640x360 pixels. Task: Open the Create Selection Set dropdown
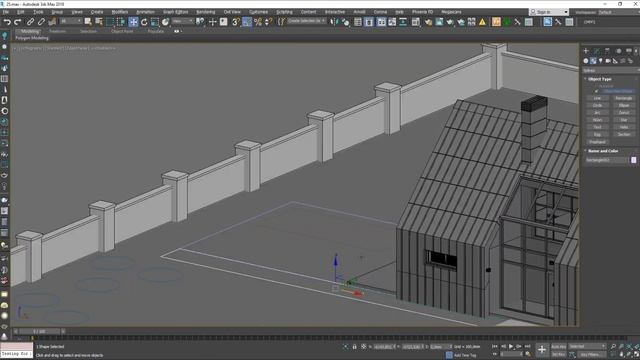[307, 21]
